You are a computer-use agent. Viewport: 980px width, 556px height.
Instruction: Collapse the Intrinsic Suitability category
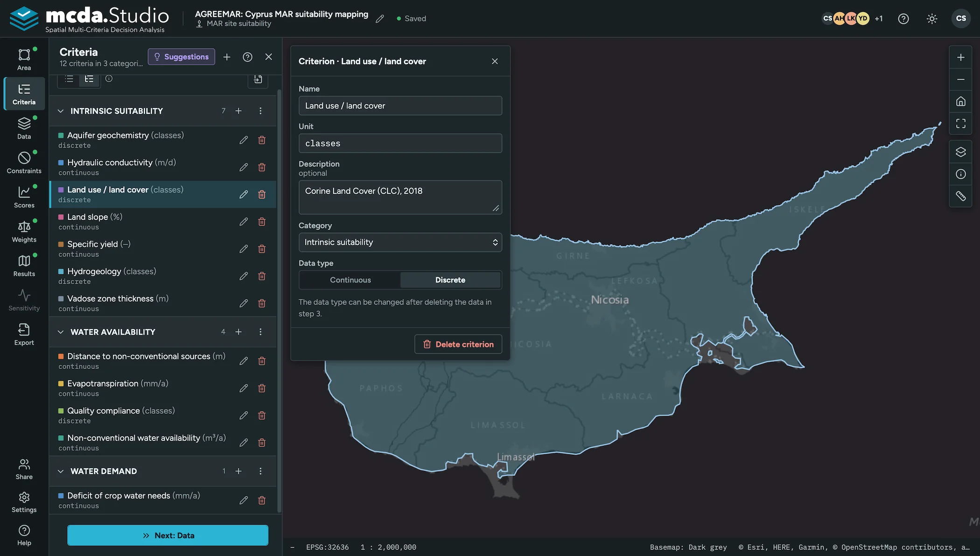click(61, 111)
